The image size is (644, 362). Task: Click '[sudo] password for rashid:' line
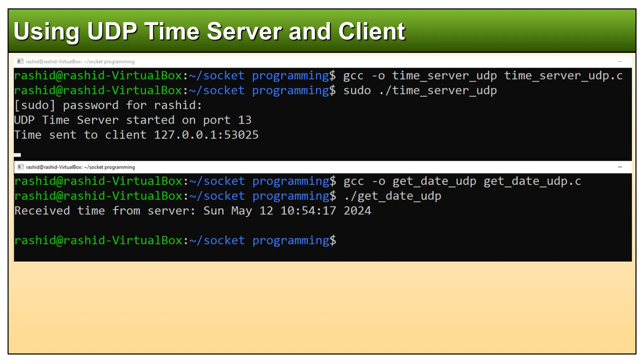[x=108, y=105]
